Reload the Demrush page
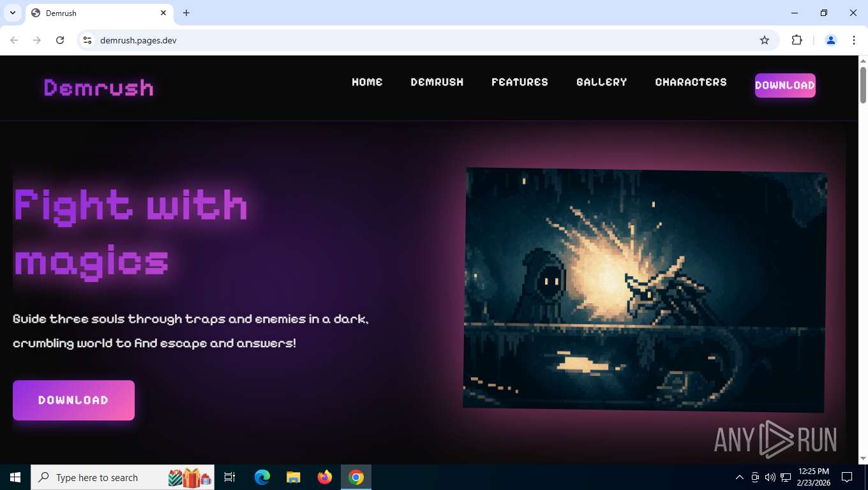The width and height of the screenshot is (868, 490). tap(60, 40)
